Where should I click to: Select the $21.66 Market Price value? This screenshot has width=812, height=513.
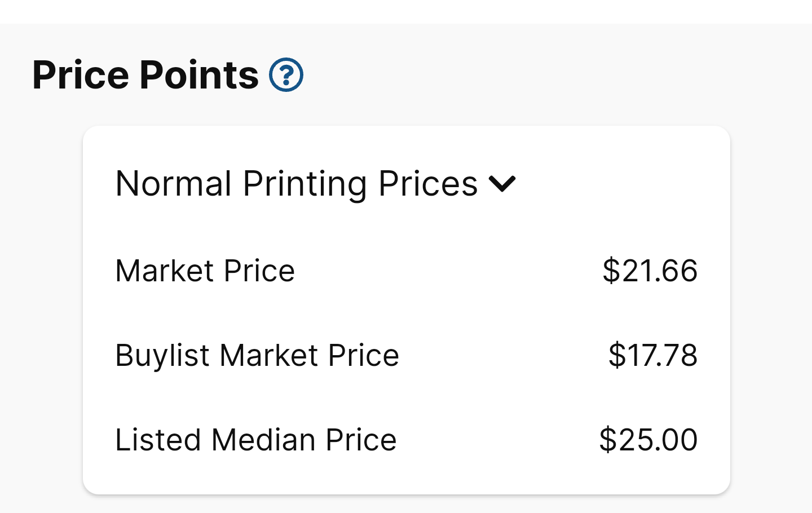pos(650,271)
